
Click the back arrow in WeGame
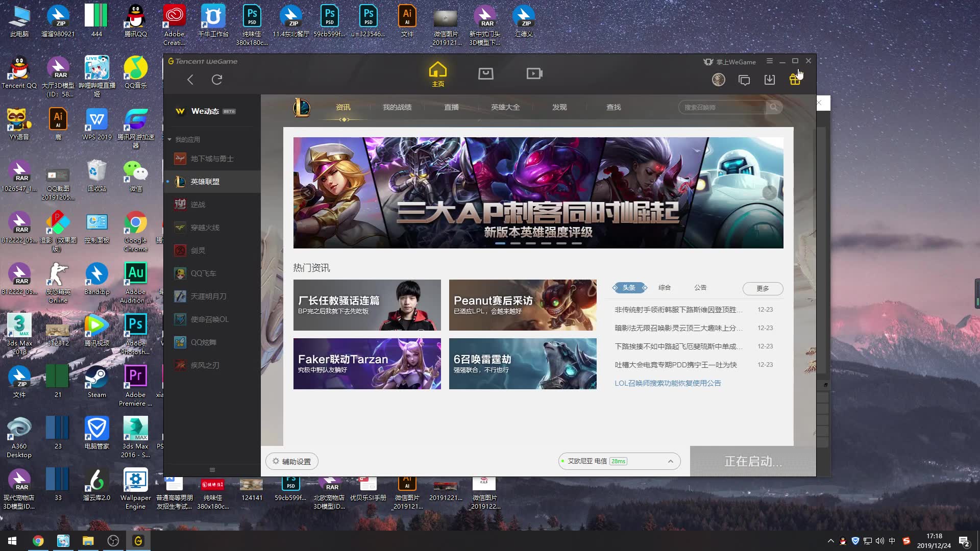pyautogui.click(x=190, y=80)
